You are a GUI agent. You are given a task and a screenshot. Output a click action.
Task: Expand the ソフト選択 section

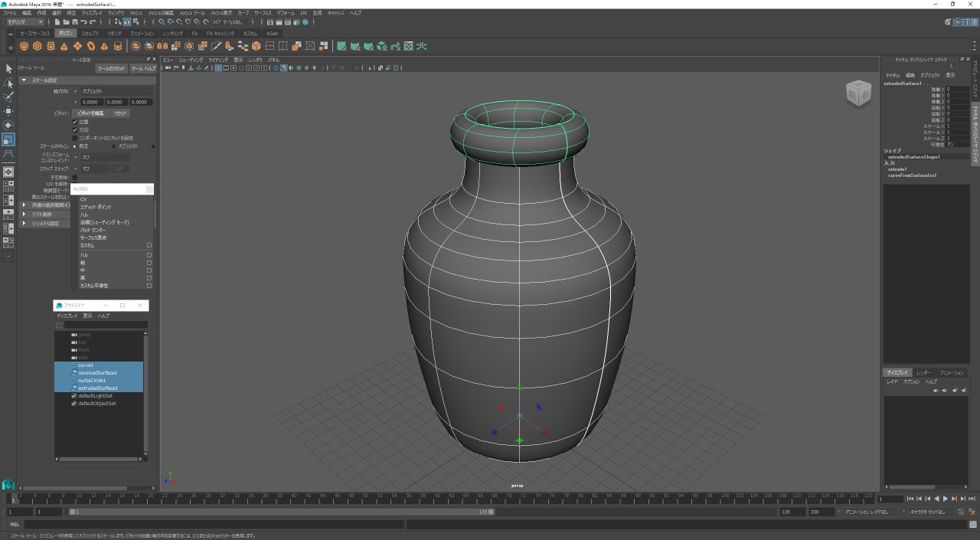click(42, 214)
